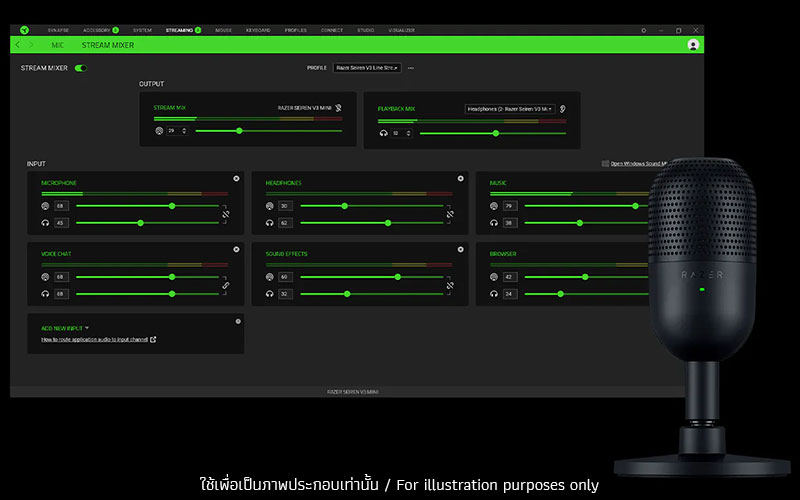Click the Sound Effects stream volume slider handle

coord(397,277)
